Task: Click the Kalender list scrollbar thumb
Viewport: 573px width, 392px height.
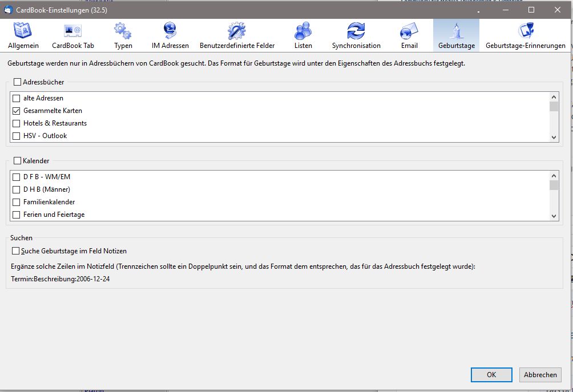Action: [x=554, y=185]
